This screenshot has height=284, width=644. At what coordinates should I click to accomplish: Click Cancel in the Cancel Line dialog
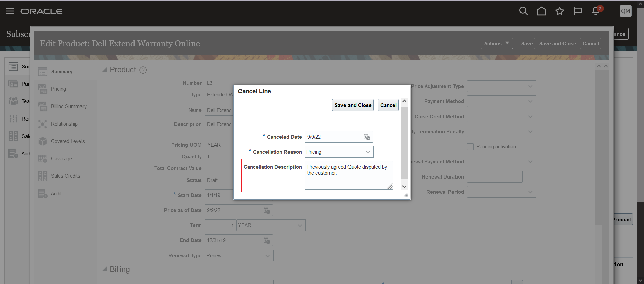[x=388, y=105]
